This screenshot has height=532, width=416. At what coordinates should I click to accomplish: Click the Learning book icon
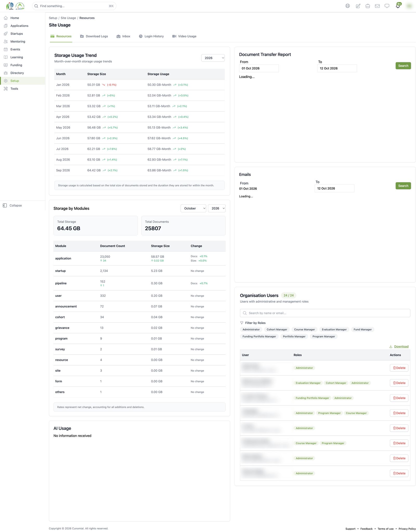[x=6, y=57]
